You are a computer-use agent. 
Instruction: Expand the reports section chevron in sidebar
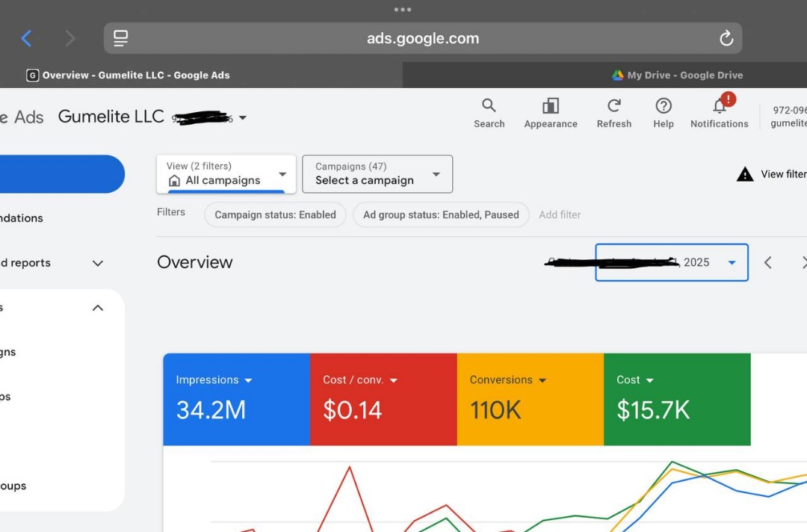[98, 264]
